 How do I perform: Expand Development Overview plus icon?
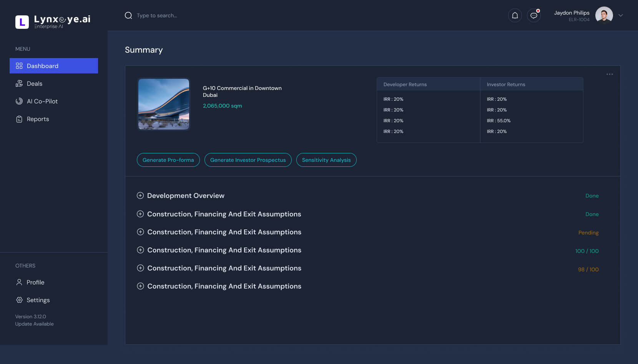click(x=140, y=196)
